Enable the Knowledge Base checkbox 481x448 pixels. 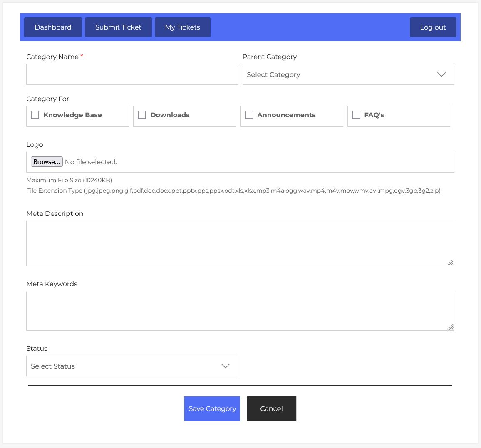35,115
